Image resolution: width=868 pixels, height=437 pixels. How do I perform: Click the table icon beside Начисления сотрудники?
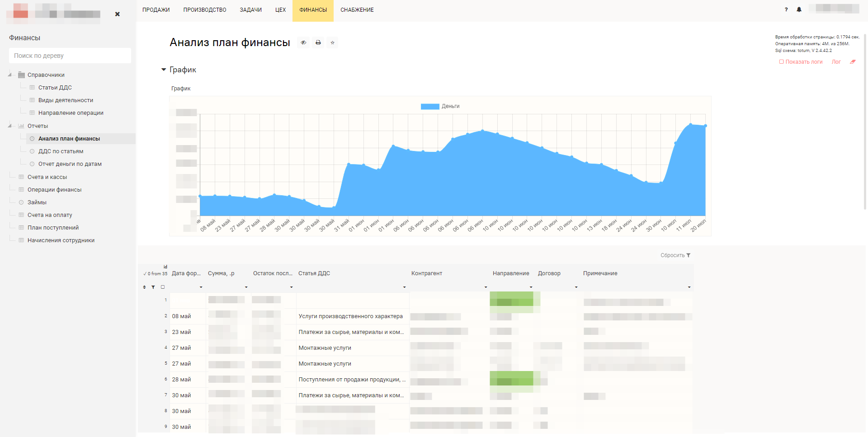click(21, 240)
